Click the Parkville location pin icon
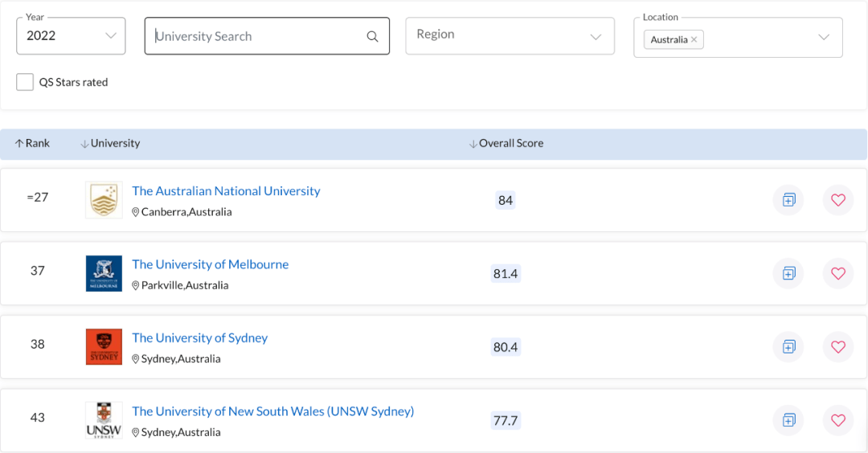 (135, 285)
